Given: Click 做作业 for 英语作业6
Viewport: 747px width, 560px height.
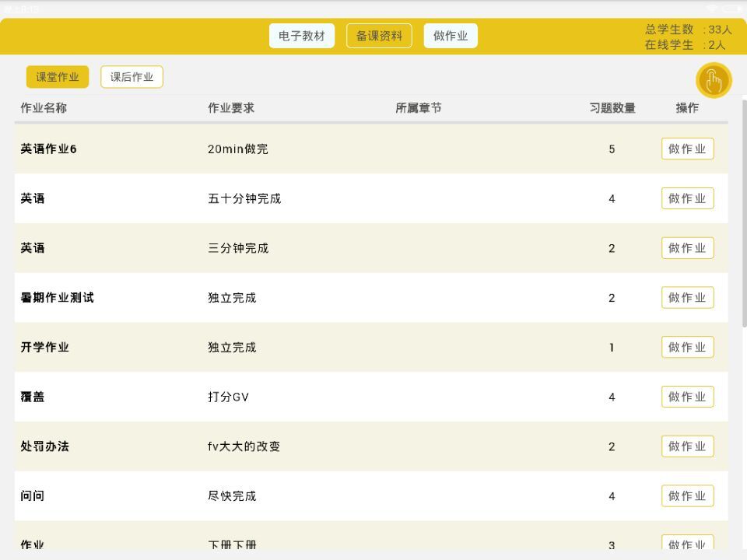Looking at the screenshot, I should (687, 149).
